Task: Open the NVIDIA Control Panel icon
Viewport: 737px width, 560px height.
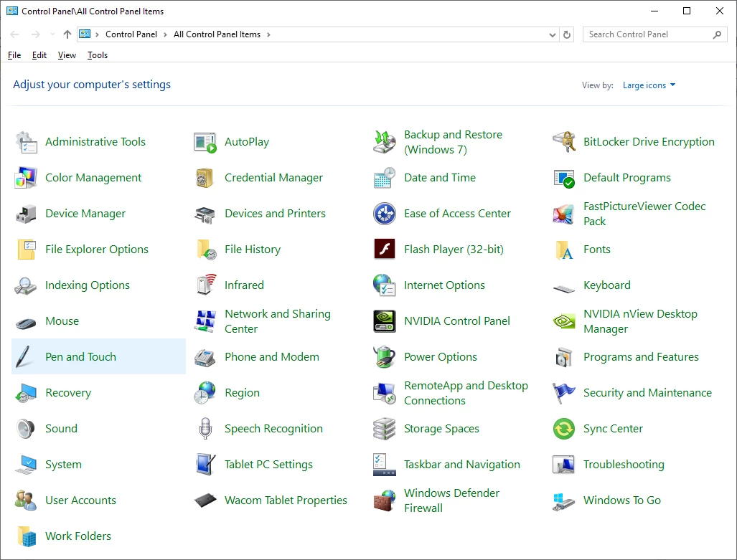Action: click(385, 321)
